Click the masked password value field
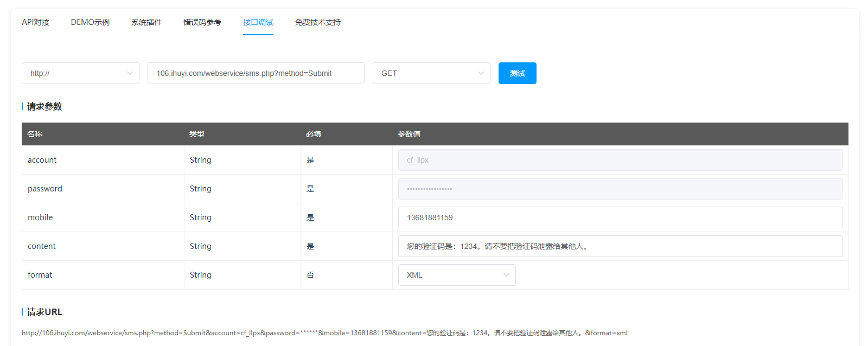The image size is (868, 346). [620, 189]
